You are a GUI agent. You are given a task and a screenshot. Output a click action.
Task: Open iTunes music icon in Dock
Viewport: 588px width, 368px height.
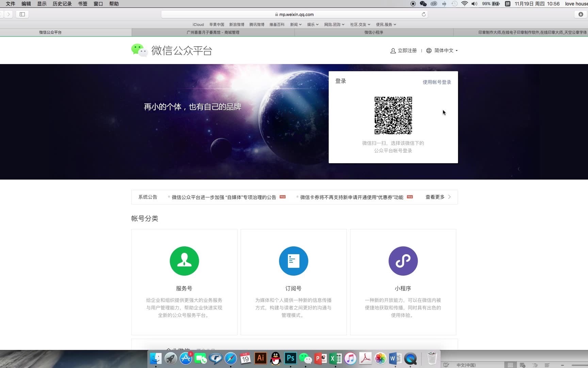point(350,358)
